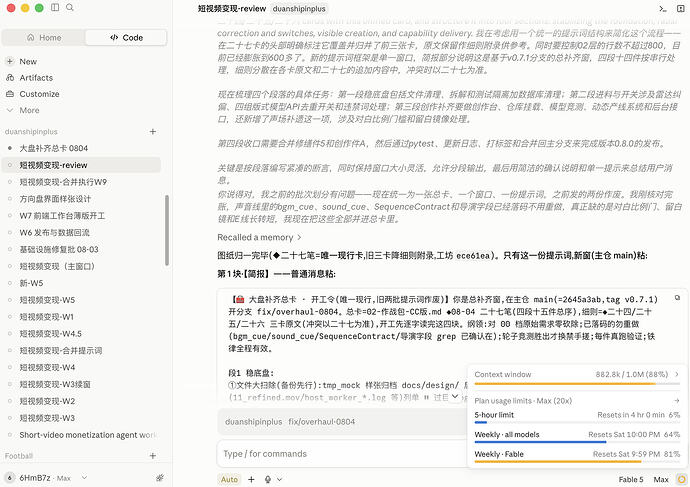Click the fix/overhaul-0804 branch label
The height and width of the screenshot is (487, 690).
322,421
